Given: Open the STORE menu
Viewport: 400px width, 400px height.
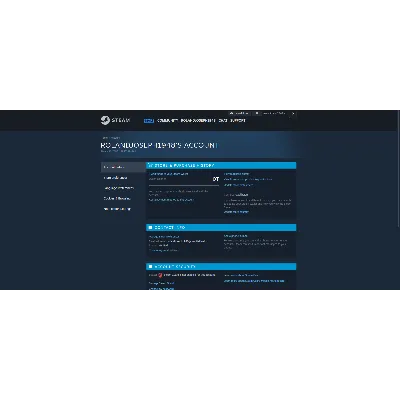Looking at the screenshot, I should [149, 120].
